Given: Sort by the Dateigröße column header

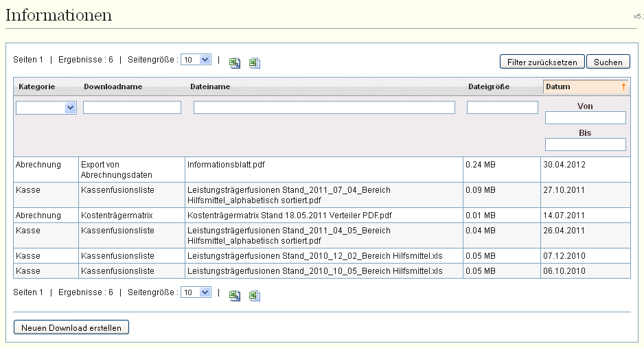Looking at the screenshot, I should [x=489, y=86].
